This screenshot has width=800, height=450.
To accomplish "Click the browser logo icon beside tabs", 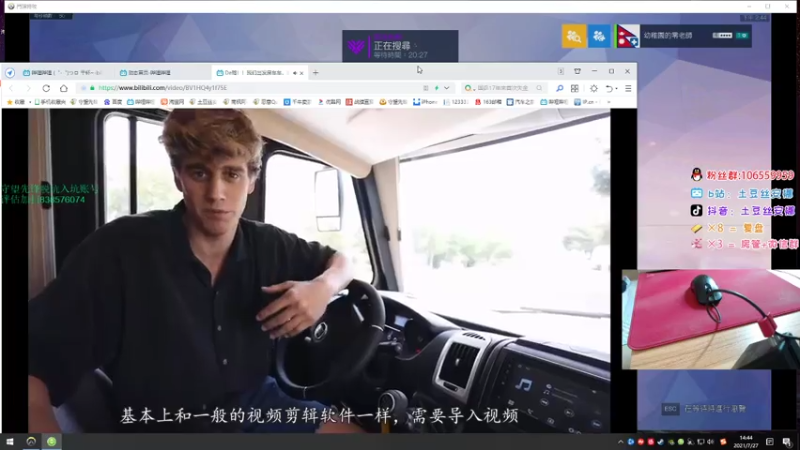I will click(10, 72).
